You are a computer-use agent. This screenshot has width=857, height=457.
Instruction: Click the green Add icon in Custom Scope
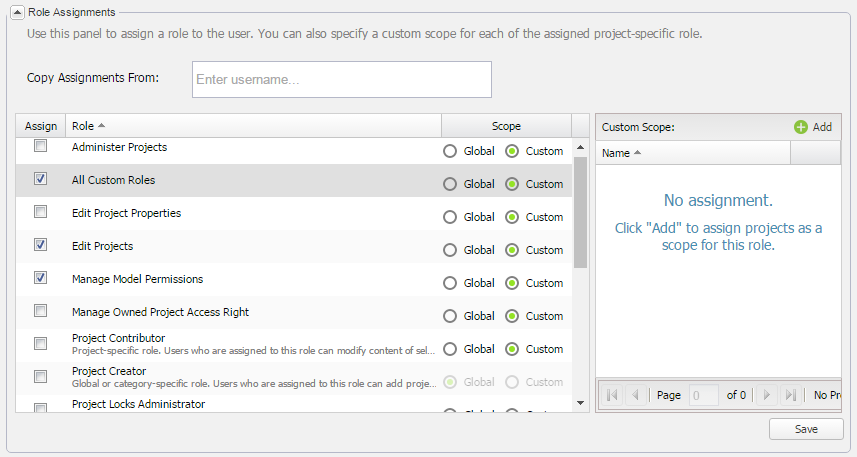[x=801, y=127]
